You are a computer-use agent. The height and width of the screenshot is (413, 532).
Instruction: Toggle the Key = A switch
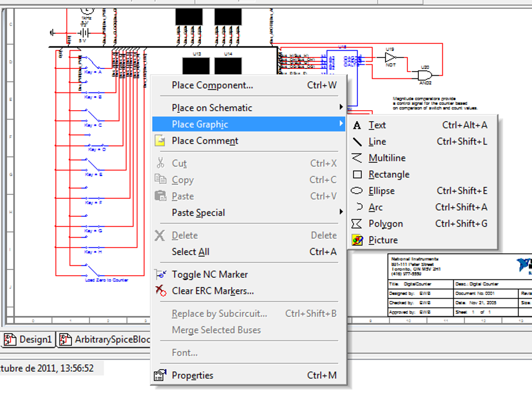(93, 63)
